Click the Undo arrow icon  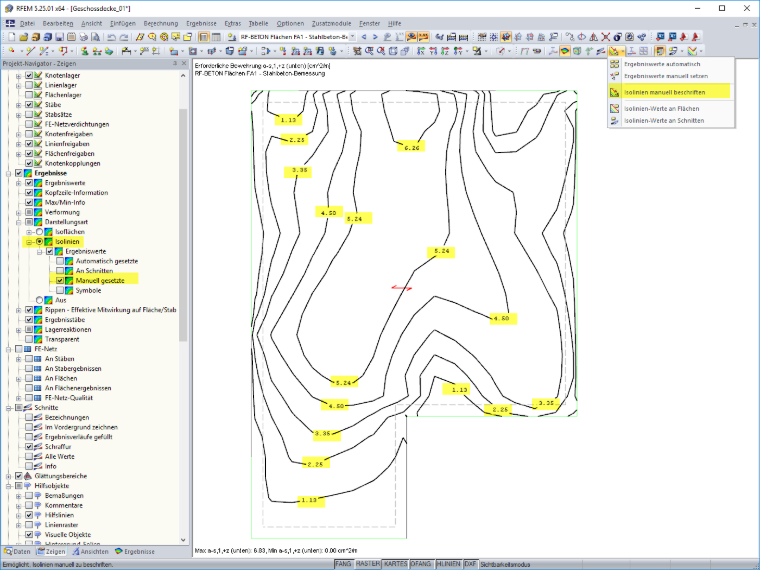click(111, 37)
